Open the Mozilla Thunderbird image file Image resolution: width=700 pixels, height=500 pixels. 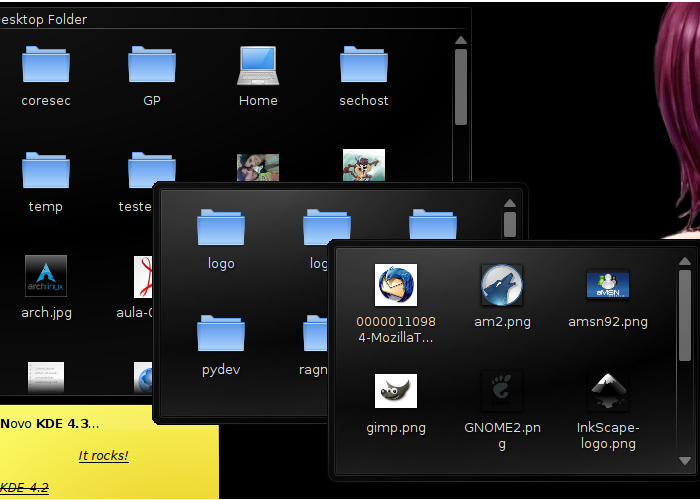pos(396,285)
